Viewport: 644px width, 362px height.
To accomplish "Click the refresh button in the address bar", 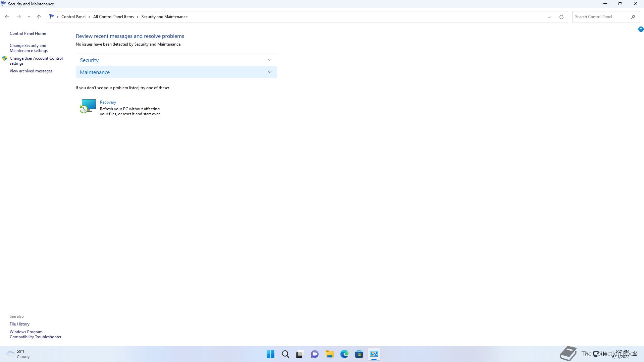I will [561, 17].
